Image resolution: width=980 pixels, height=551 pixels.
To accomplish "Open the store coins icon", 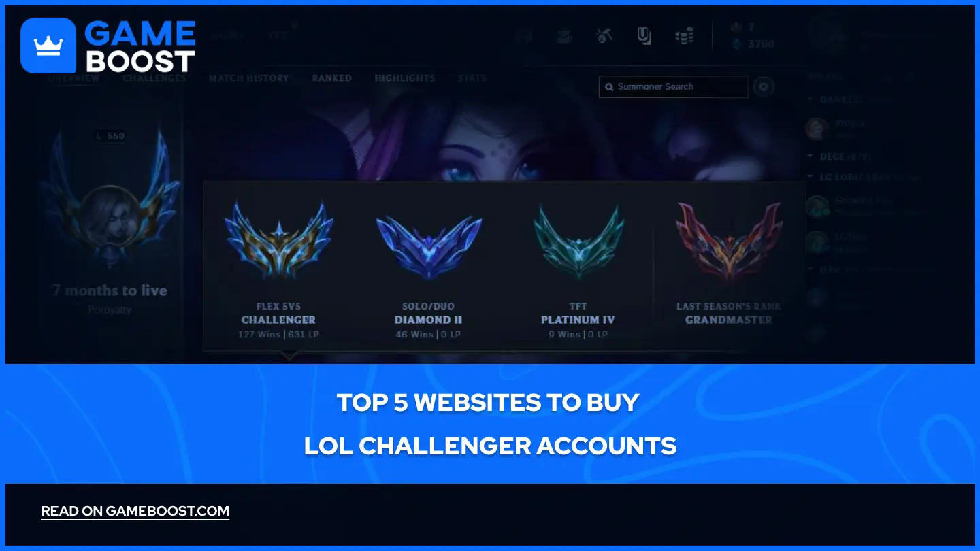I will pos(684,36).
